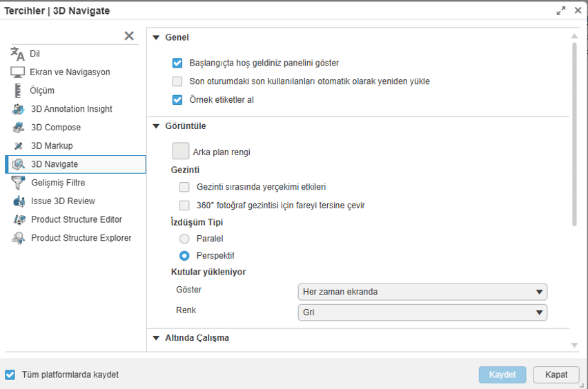This screenshot has width=588, height=389.
Task: Click the Gezinti heading text
Action: (185, 170)
